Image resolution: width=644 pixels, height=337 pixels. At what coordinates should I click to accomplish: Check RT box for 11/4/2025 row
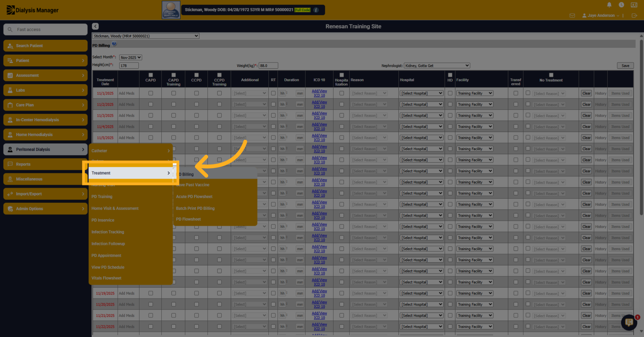(x=273, y=127)
